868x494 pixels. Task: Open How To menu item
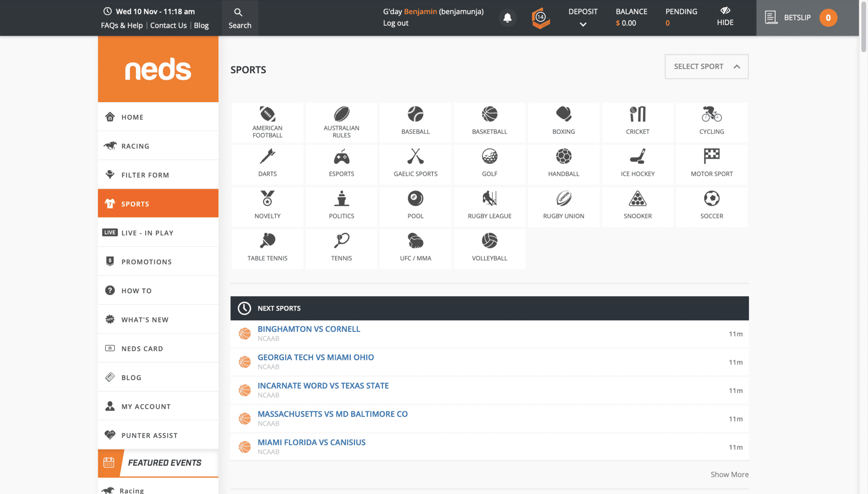(x=158, y=290)
